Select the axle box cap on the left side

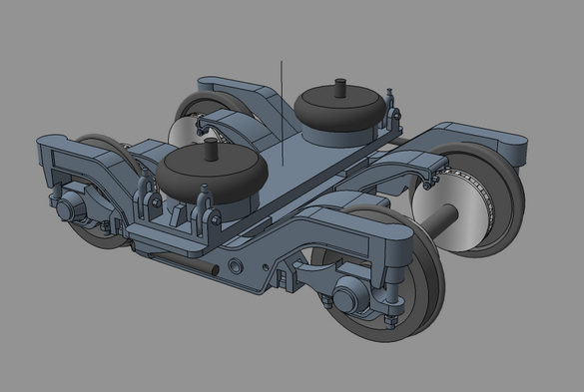point(66,210)
